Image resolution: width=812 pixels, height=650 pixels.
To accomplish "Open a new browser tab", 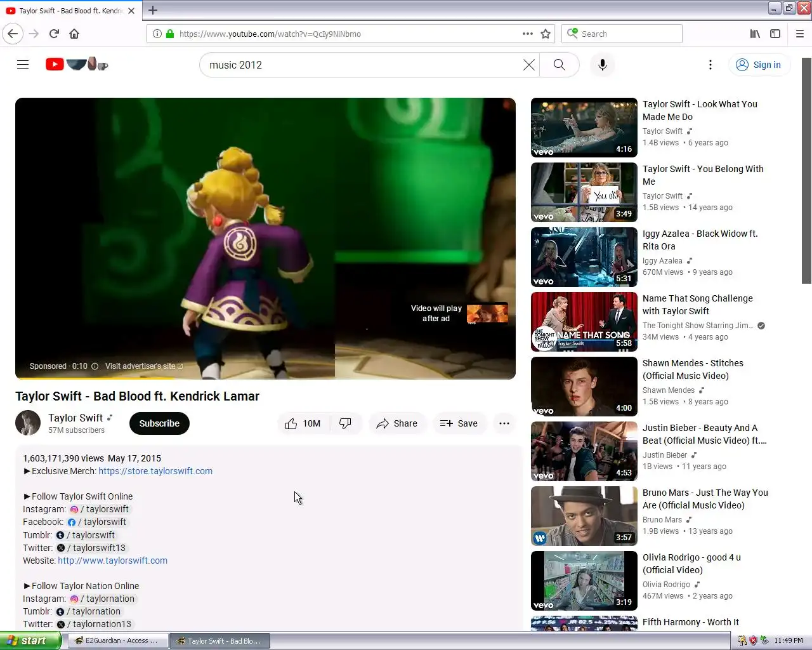I will click(x=153, y=10).
